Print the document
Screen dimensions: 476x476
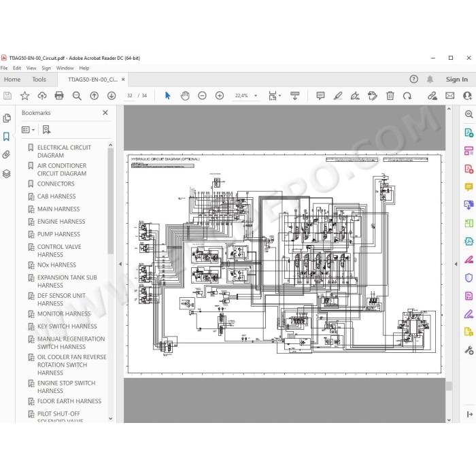tap(59, 96)
